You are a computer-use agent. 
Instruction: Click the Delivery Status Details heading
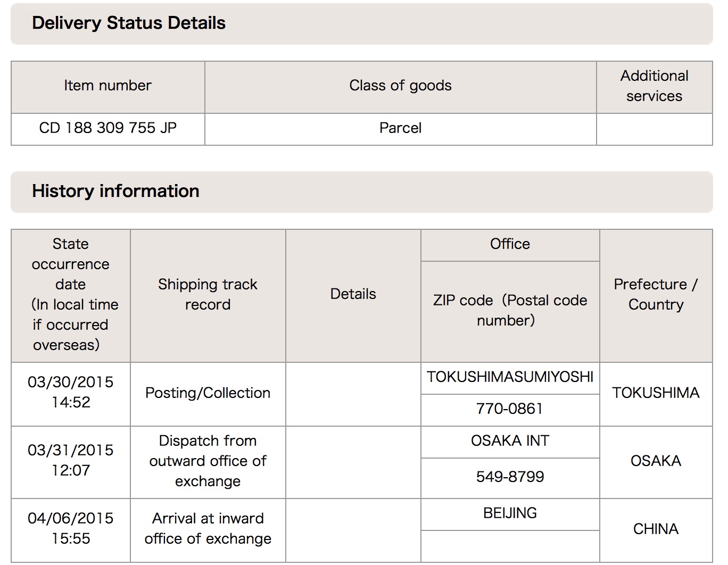tap(129, 23)
